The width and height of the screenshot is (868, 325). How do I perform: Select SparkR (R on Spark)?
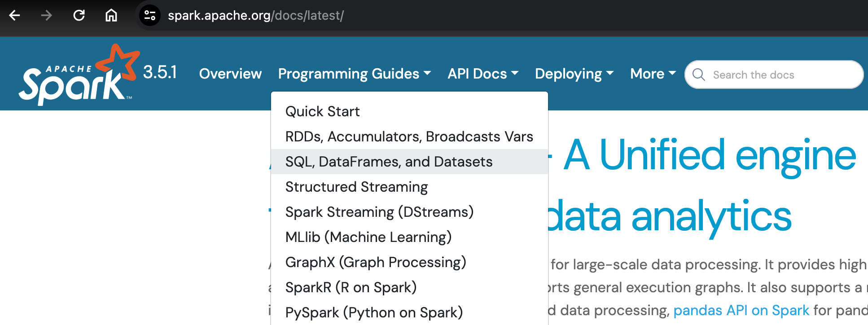(409, 287)
